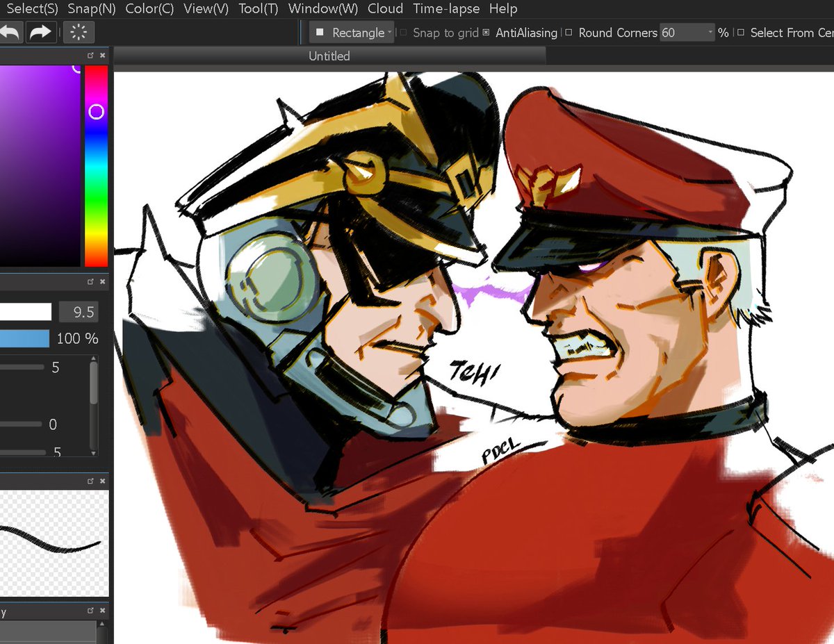Open the Time-lapse menu

[446, 9]
